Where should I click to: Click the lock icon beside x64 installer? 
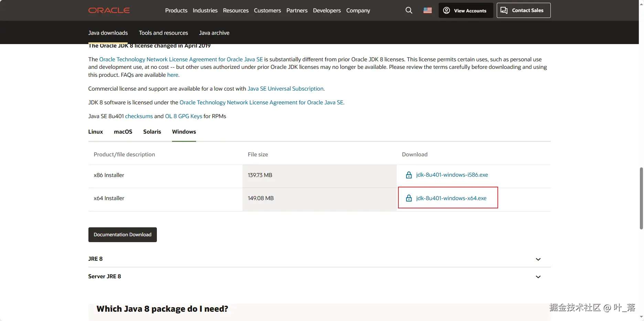coord(409,198)
